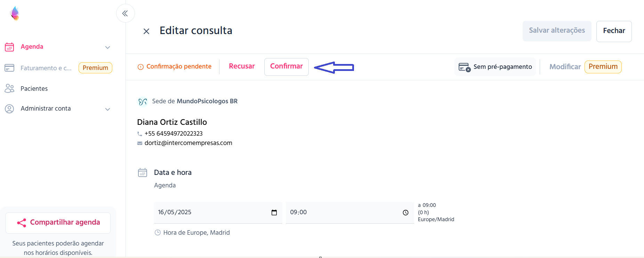Open the calendar picker icon in date field

274,212
